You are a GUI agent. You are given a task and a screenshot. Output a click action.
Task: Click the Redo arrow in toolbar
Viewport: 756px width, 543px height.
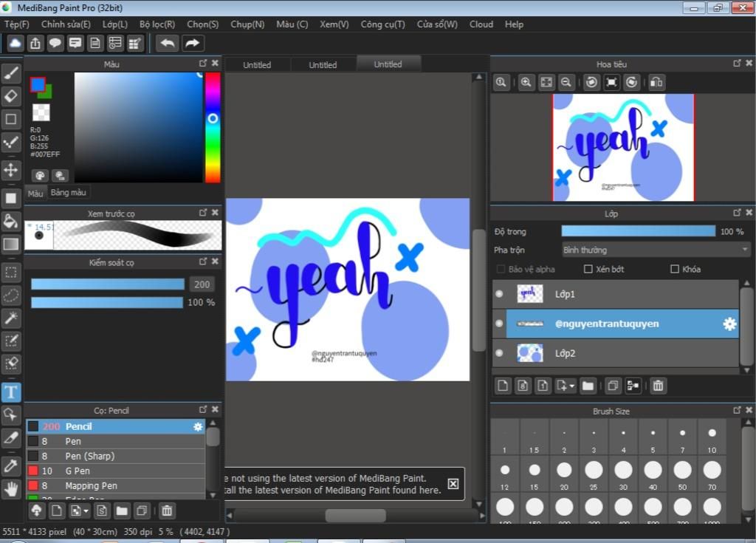[x=193, y=44]
